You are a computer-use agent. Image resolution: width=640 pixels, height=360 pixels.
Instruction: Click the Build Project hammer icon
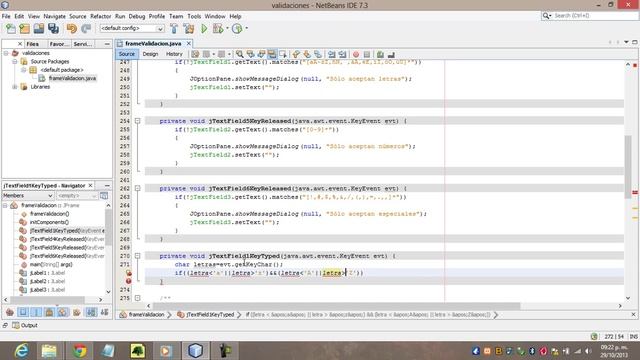[174, 29]
